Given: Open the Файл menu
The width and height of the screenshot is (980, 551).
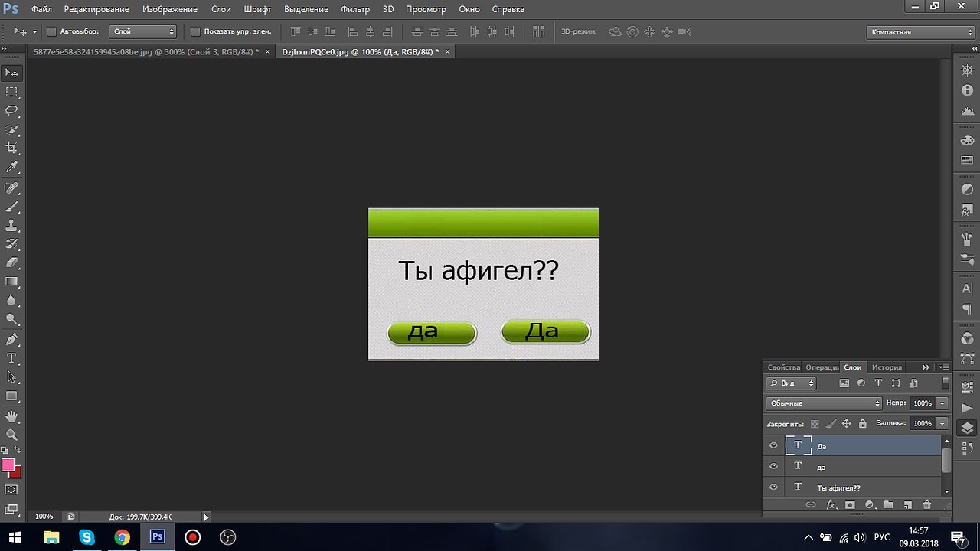Looking at the screenshot, I should (x=42, y=9).
